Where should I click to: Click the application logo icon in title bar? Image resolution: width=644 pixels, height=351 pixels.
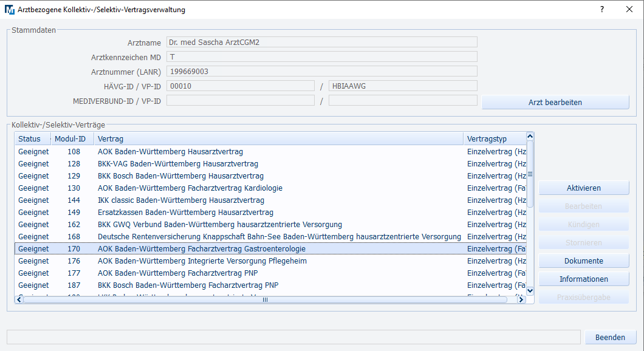(9, 10)
